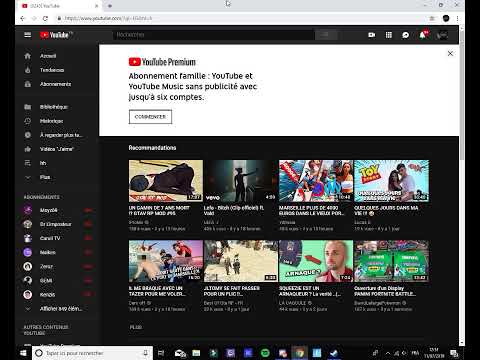
Task: Click 'PLUS' below Recommandations
Action: click(x=136, y=327)
